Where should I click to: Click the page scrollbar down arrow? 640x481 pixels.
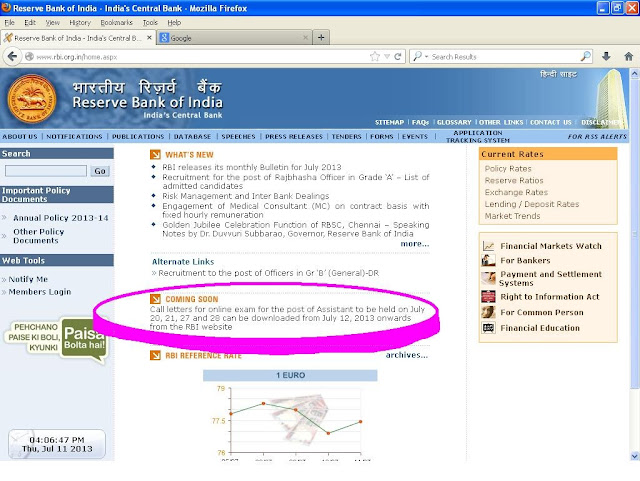pyautogui.click(x=635, y=456)
